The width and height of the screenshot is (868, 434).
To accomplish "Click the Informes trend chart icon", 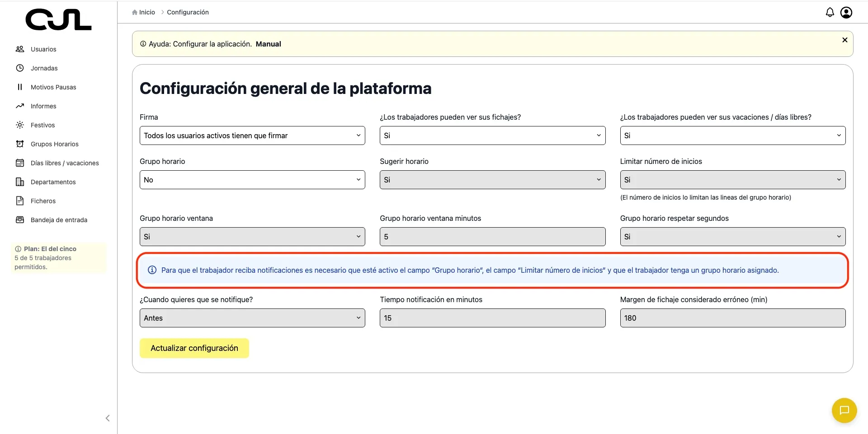I will coord(20,106).
